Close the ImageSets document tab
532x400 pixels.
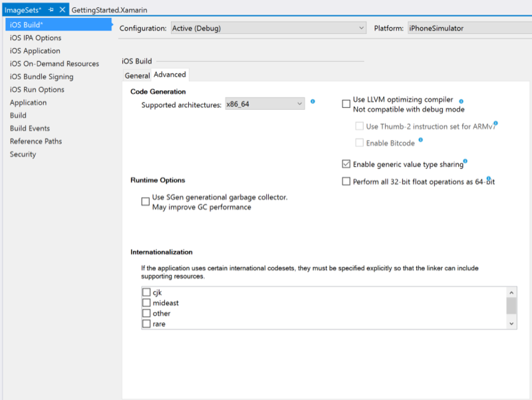(x=63, y=9)
